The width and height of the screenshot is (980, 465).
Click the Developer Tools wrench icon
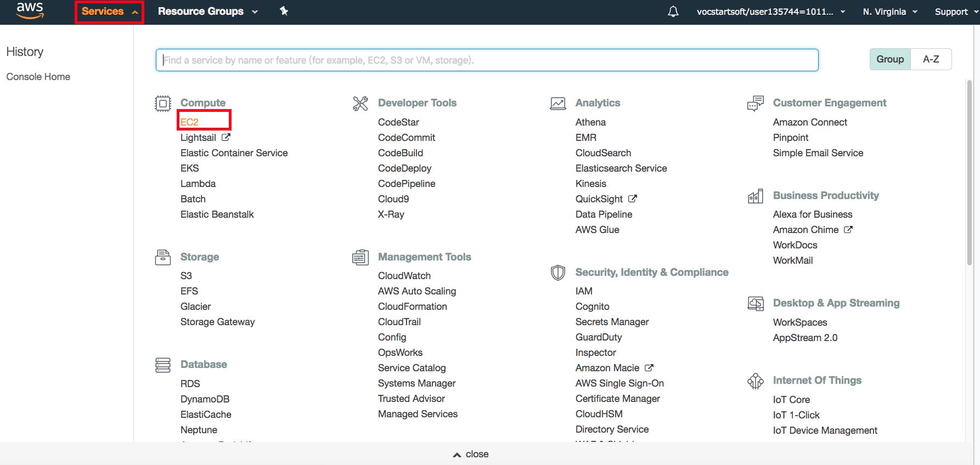pos(361,103)
